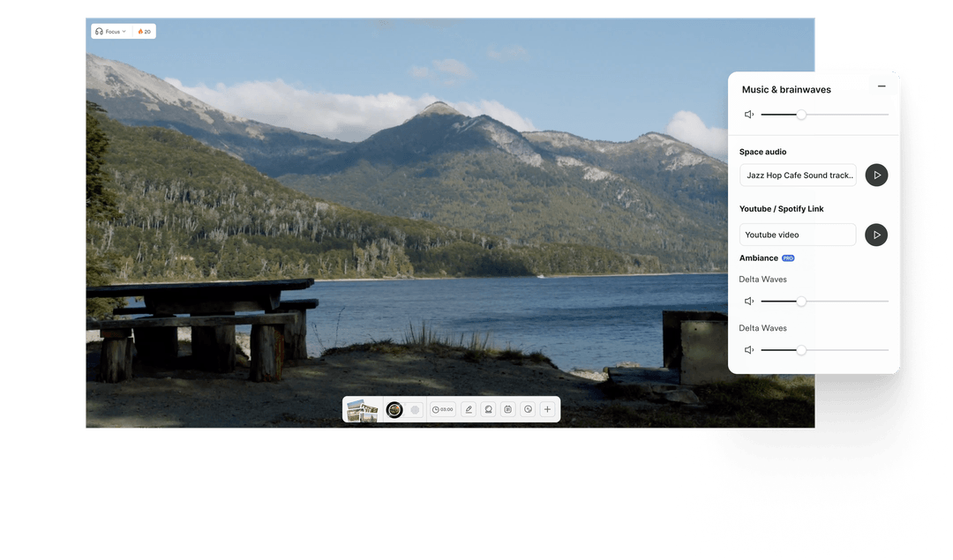Open the chat bubble tool in toolbar

click(489, 409)
